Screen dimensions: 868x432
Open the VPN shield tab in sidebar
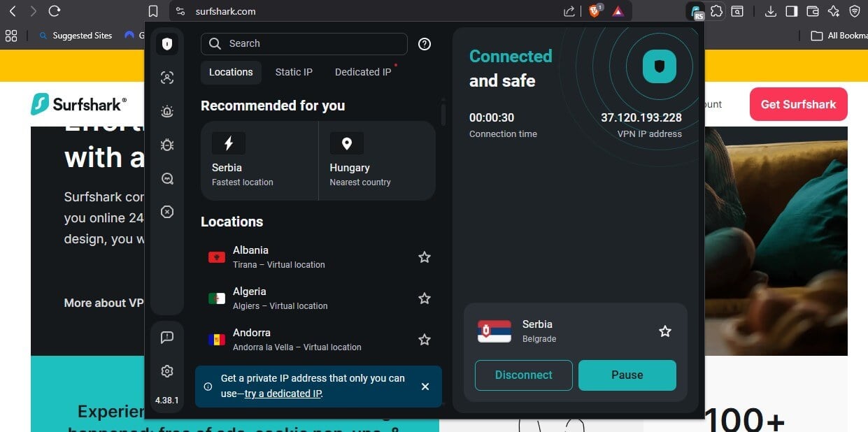pos(166,44)
